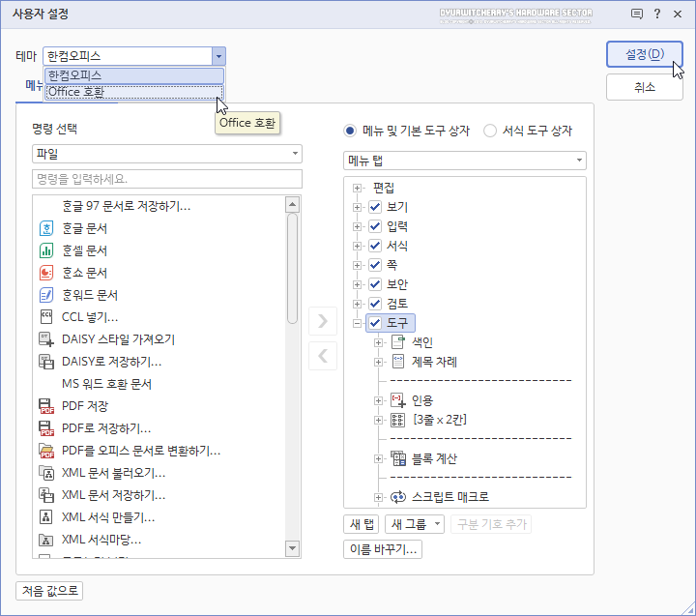Image resolution: width=696 pixels, height=616 pixels.
Task: Click the PDF를 오피스 문서로 변환하기 icon
Action: click(46, 451)
